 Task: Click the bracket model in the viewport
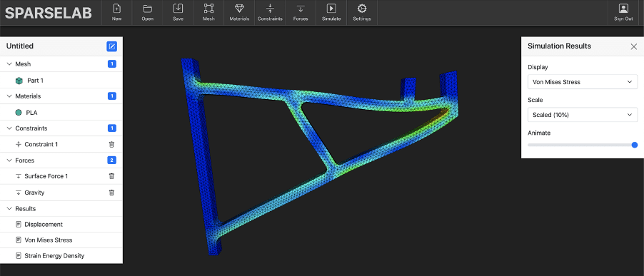click(319, 156)
